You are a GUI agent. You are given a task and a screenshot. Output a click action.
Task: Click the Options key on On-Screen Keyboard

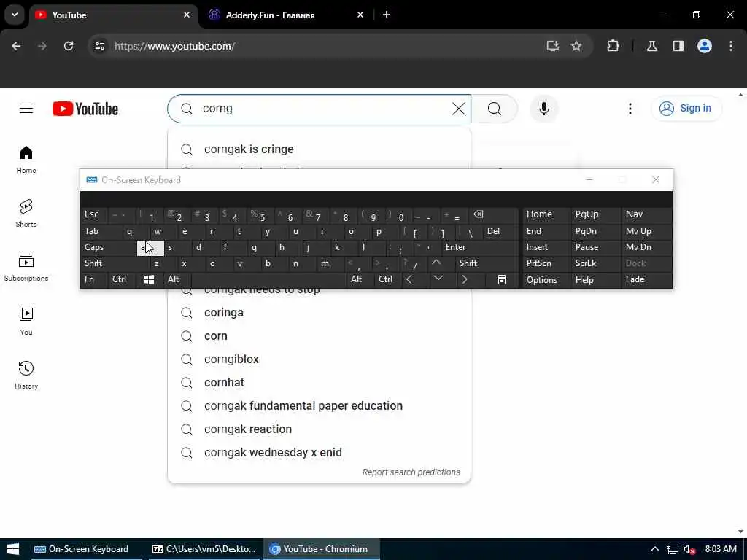click(546, 279)
